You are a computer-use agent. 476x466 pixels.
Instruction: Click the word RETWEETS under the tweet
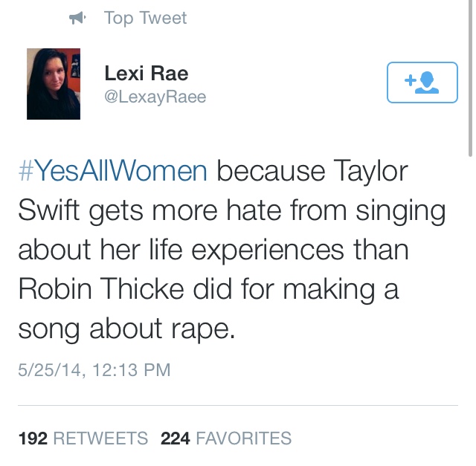pos(100,439)
